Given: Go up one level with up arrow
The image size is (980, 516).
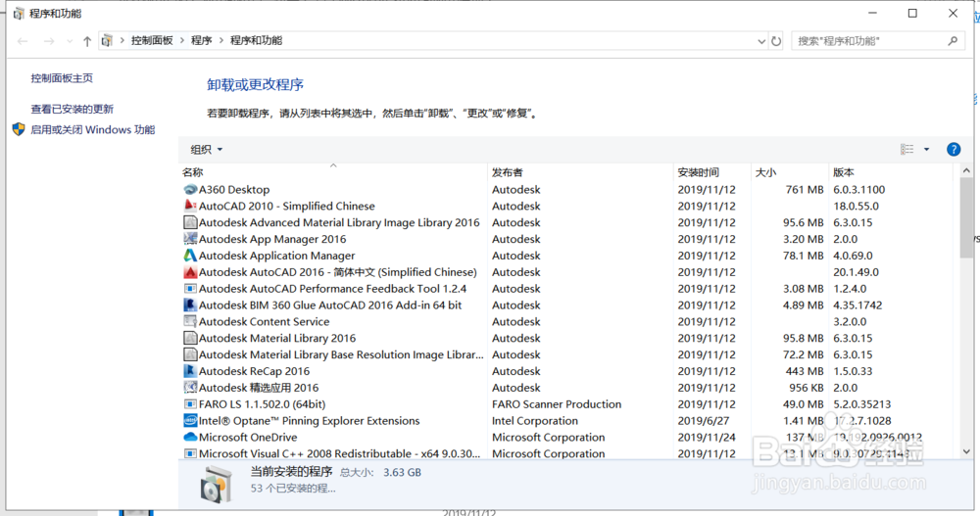Looking at the screenshot, I should (87, 41).
